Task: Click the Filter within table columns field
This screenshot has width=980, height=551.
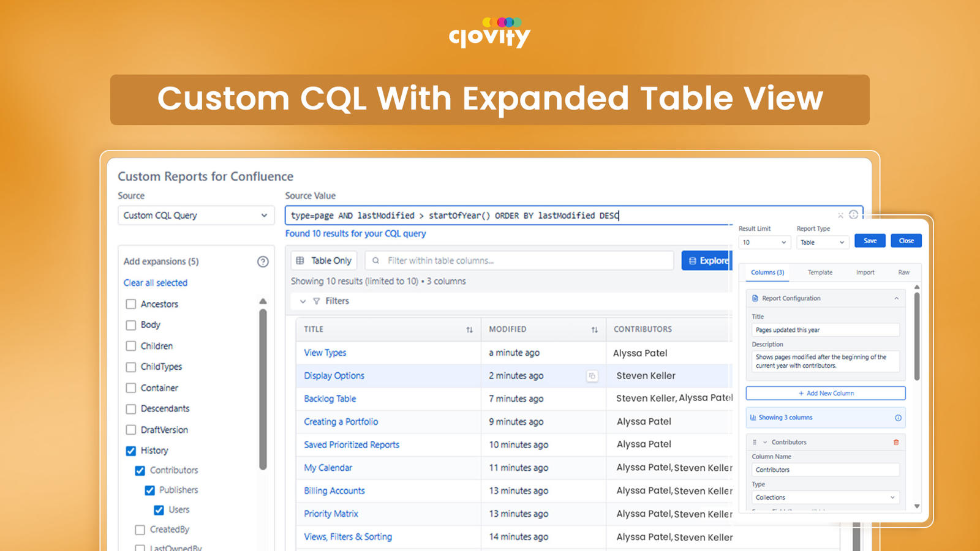Action: (519, 261)
